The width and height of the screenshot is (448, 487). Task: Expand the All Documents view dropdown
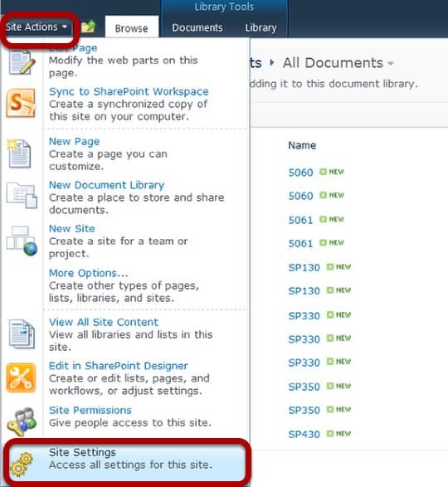[391, 64]
